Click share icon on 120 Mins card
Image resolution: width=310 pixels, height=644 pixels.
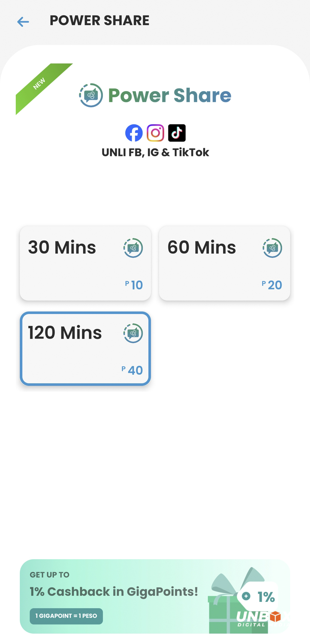tap(133, 333)
